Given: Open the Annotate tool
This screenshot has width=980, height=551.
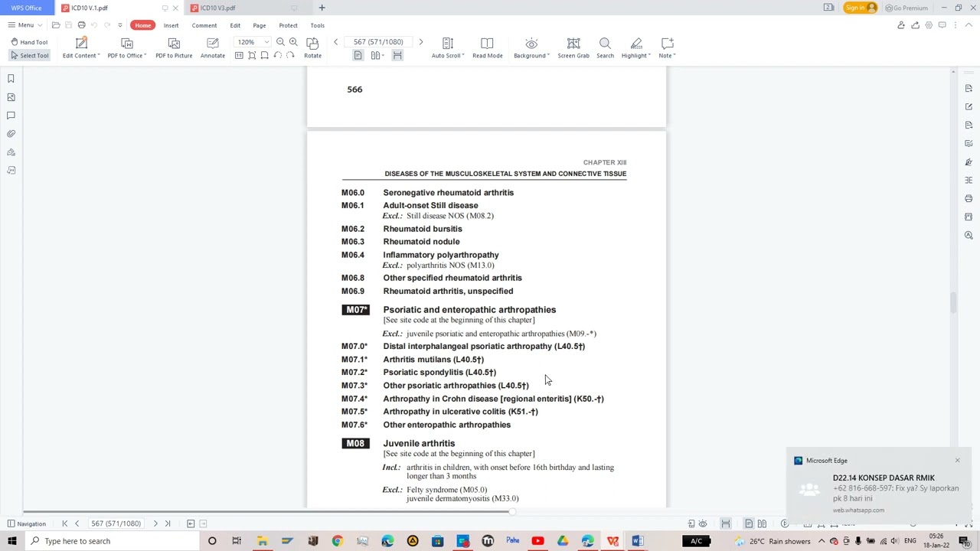Looking at the screenshot, I should click(x=213, y=48).
